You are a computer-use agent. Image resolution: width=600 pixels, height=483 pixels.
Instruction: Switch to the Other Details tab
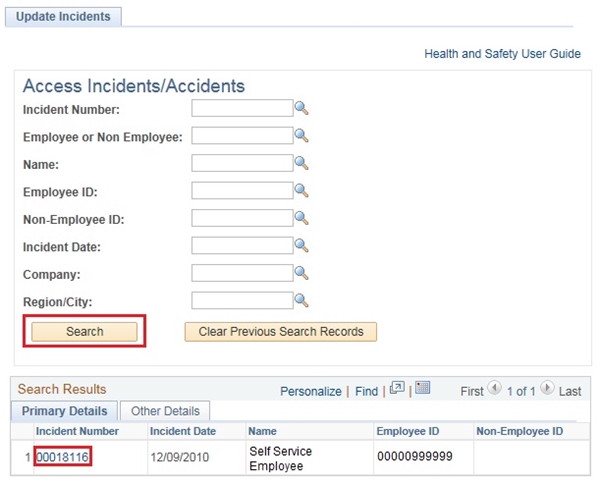[x=165, y=411]
